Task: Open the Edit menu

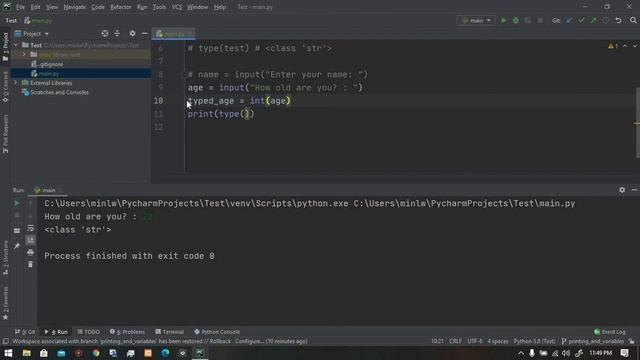Action: [x=36, y=7]
